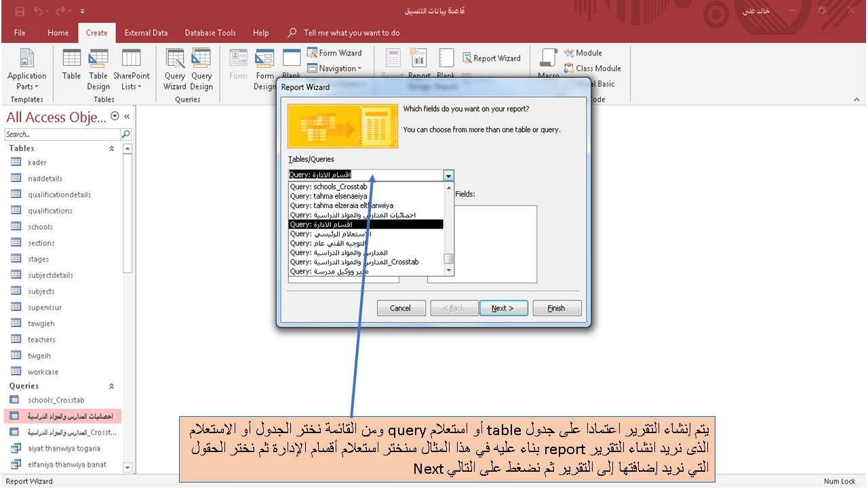
Task: Click the Search box in All Access Objects pane
Action: point(61,134)
